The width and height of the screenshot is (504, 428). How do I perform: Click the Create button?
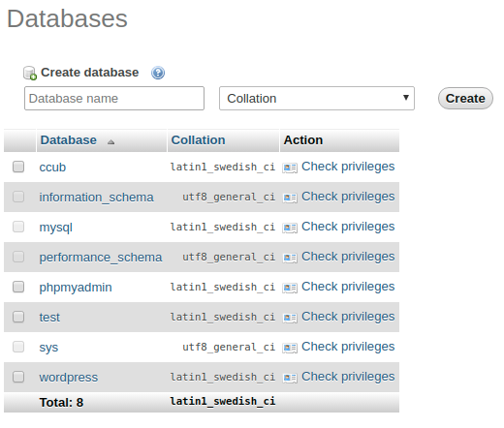tap(465, 99)
